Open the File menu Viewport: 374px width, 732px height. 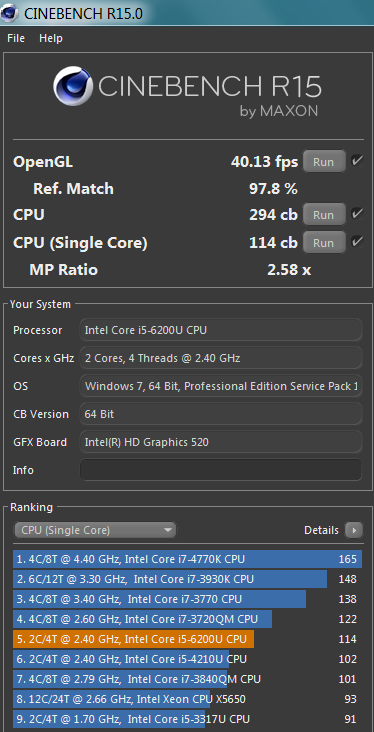point(16,38)
